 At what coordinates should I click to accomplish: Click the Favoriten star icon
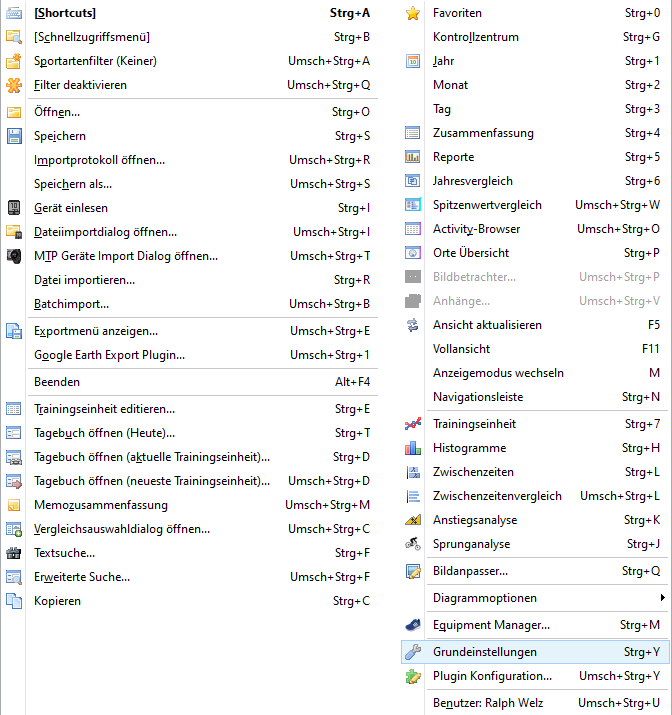[413, 13]
